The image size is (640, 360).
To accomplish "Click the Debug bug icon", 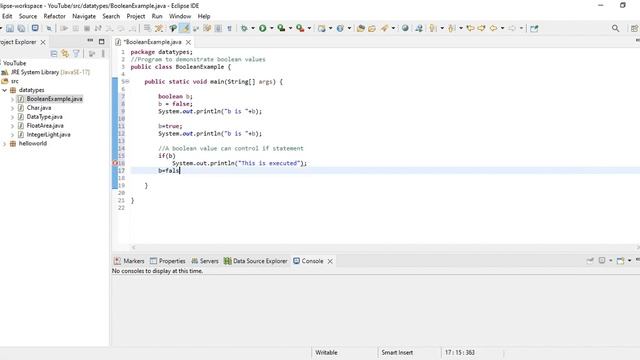I will pyautogui.click(x=244, y=28).
